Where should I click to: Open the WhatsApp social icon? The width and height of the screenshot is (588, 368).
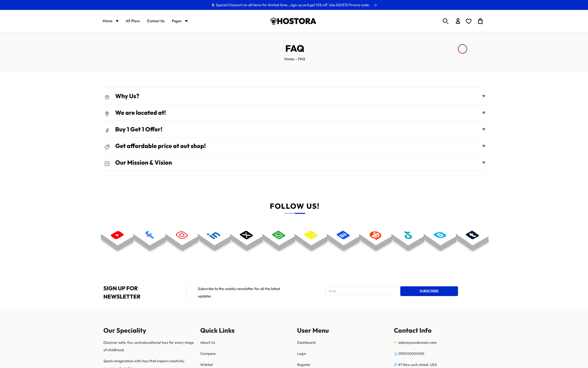click(x=279, y=235)
